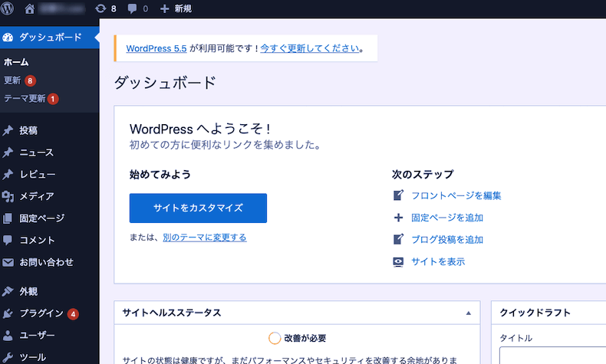Image resolution: width=606 pixels, height=364 pixels.
Task: Click the envelope icon beside お問い合わせ
Action: tap(8, 263)
